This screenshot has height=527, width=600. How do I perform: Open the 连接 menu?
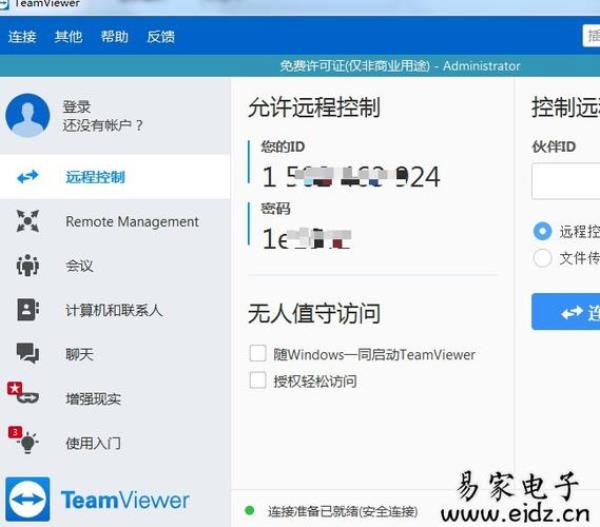coord(22,37)
